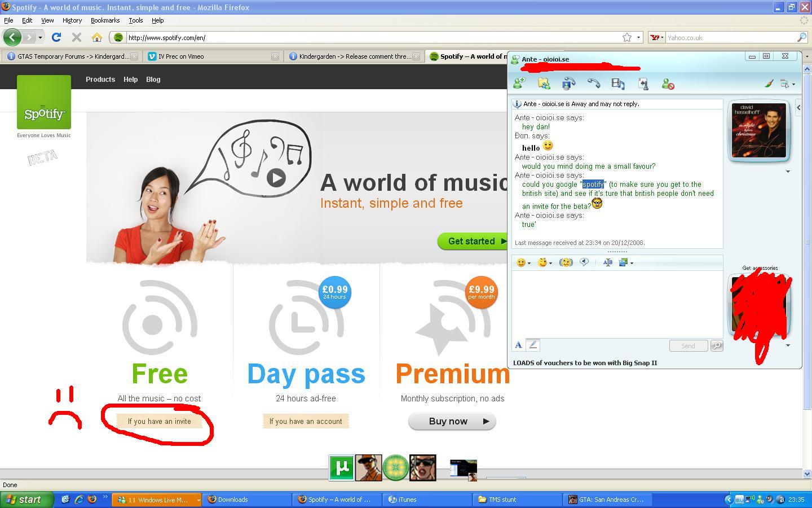Click the Buy now button under Premium
The image size is (812, 508).
(452, 421)
